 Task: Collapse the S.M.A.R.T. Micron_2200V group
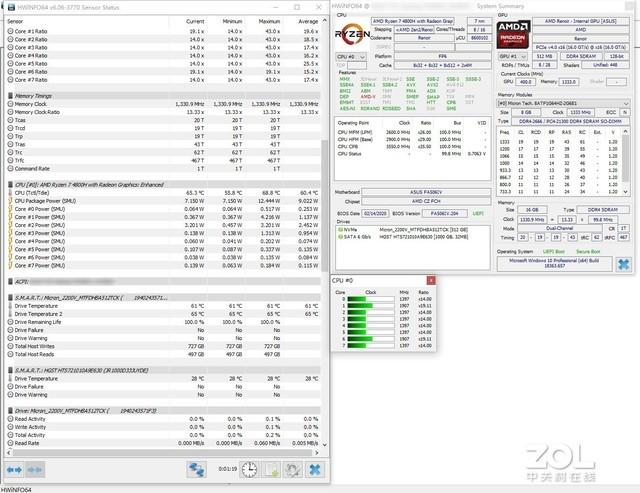click(11, 298)
